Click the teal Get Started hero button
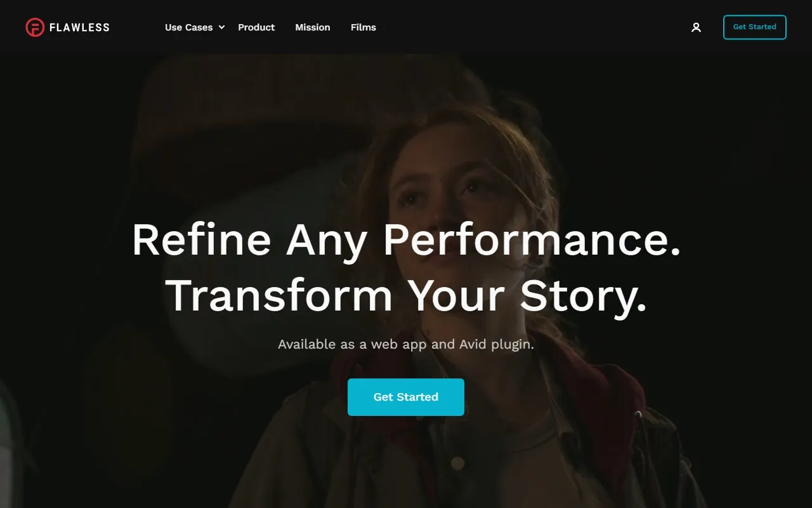This screenshot has width=812, height=508. [406, 397]
